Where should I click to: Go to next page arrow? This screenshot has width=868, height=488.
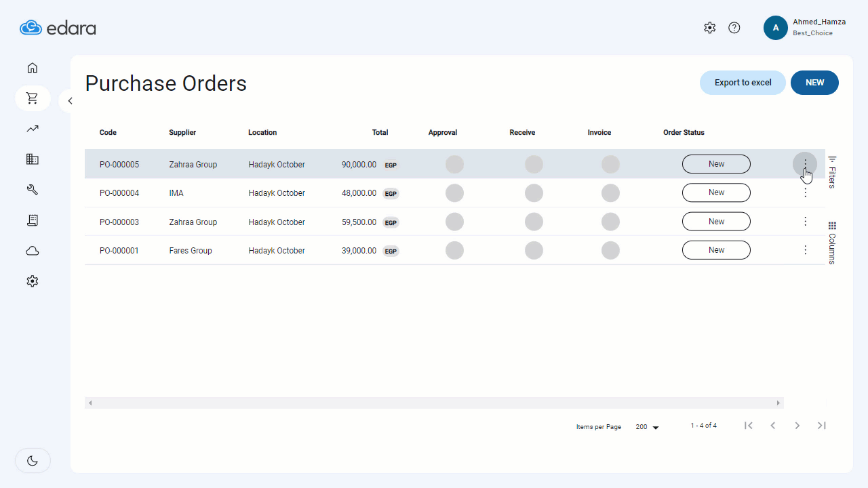tap(797, 426)
